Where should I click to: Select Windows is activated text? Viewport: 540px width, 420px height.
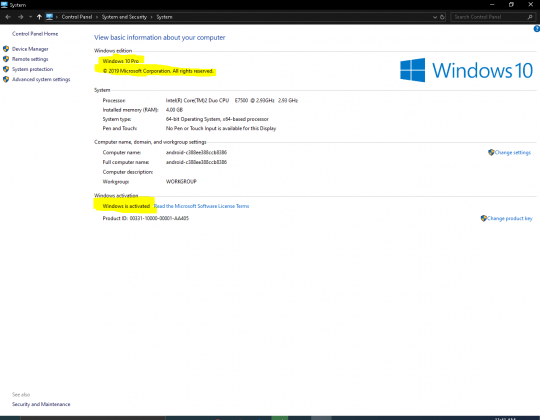point(126,206)
